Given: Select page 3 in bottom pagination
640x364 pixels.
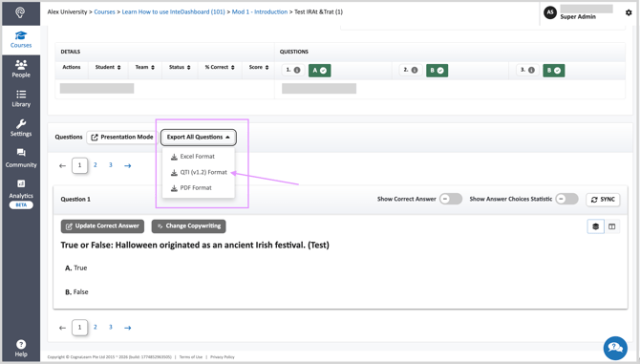Looking at the screenshot, I should pos(111,328).
